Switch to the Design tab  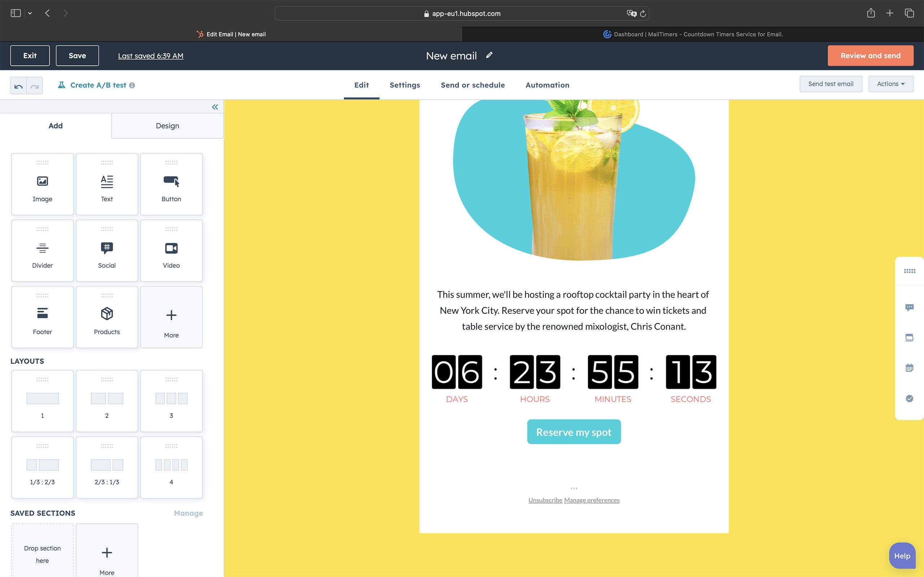(x=167, y=126)
